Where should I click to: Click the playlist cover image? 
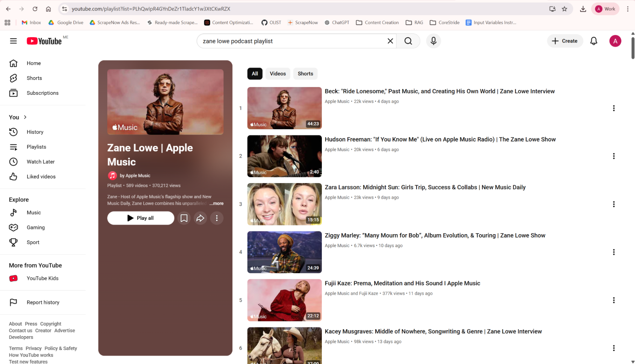point(165,102)
